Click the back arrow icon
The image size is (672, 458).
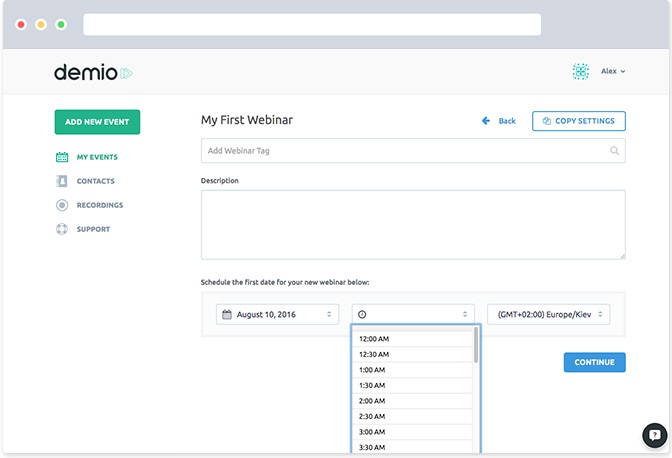pyautogui.click(x=486, y=121)
